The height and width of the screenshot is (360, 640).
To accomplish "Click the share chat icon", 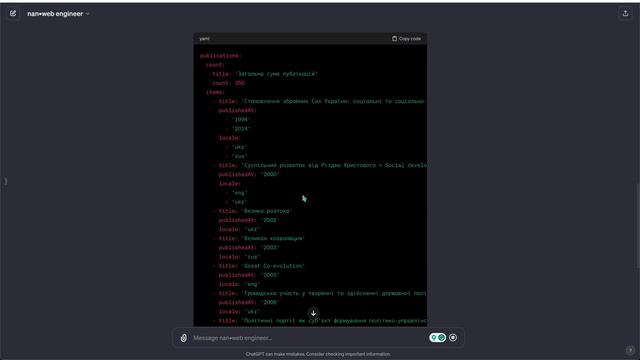I will [625, 13].
